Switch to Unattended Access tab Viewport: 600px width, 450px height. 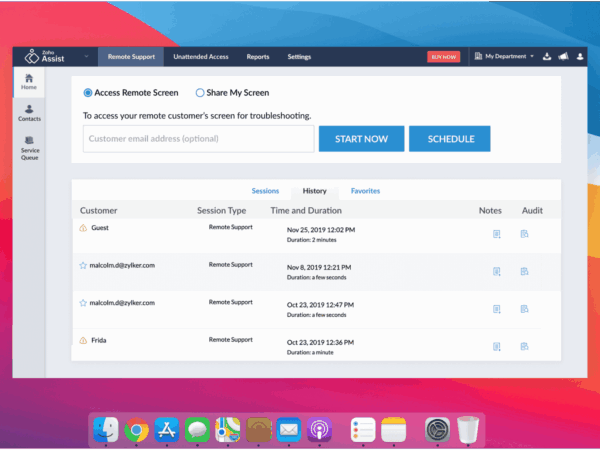pos(201,57)
